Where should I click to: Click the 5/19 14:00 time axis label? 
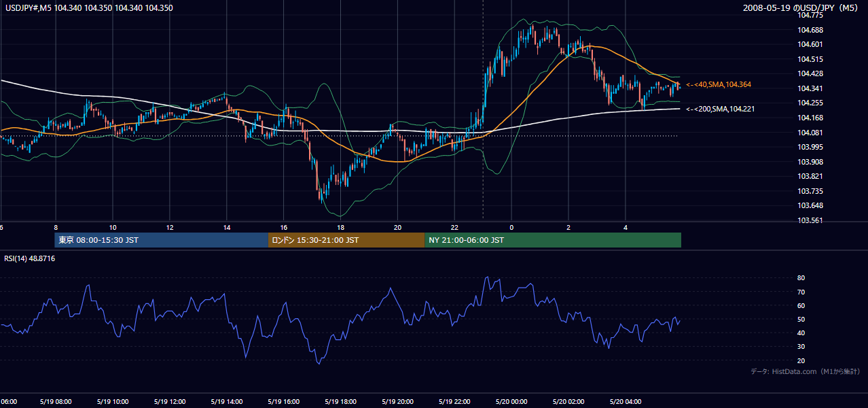tap(227, 401)
